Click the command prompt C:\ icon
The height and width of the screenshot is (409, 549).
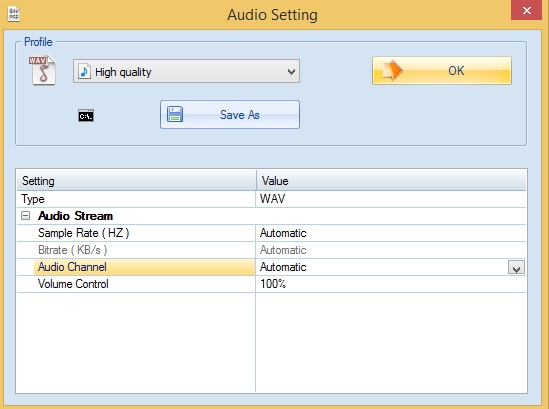tap(86, 116)
